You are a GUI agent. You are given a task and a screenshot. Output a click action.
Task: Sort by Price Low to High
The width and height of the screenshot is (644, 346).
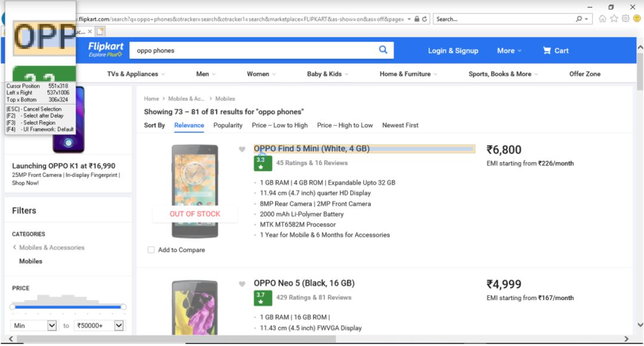(279, 125)
